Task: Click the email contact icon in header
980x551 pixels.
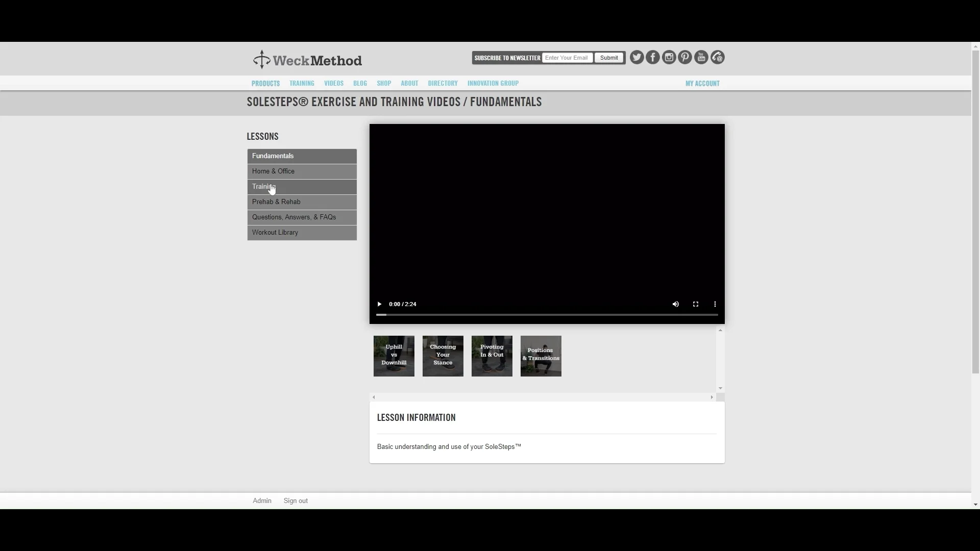Action: (718, 57)
